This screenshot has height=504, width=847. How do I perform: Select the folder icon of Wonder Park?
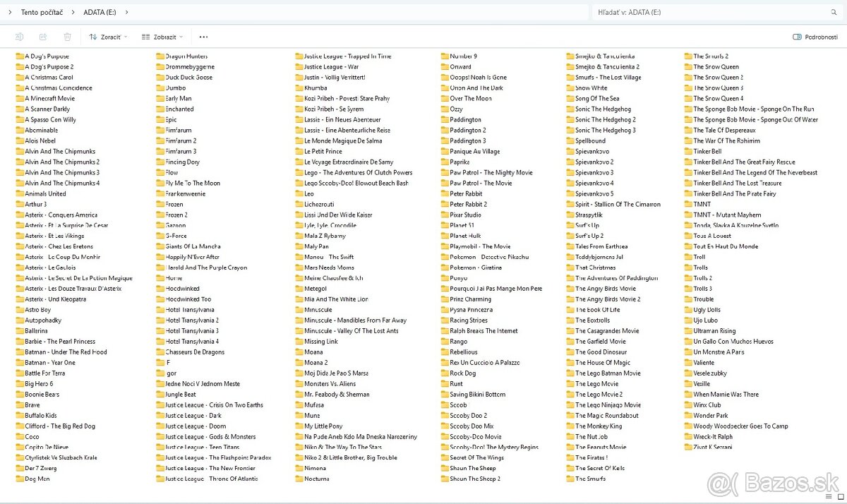pyautogui.click(x=688, y=416)
